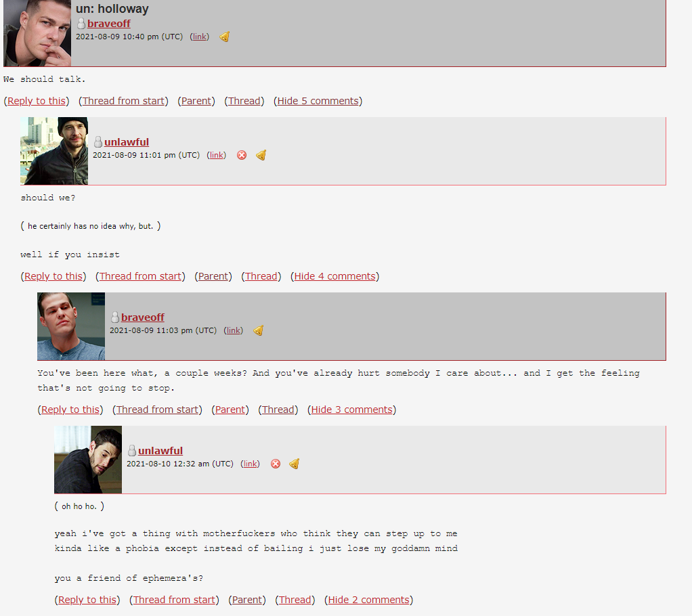Go to Parent of the ephemera comment
This screenshot has height=616, width=692.
tap(247, 600)
